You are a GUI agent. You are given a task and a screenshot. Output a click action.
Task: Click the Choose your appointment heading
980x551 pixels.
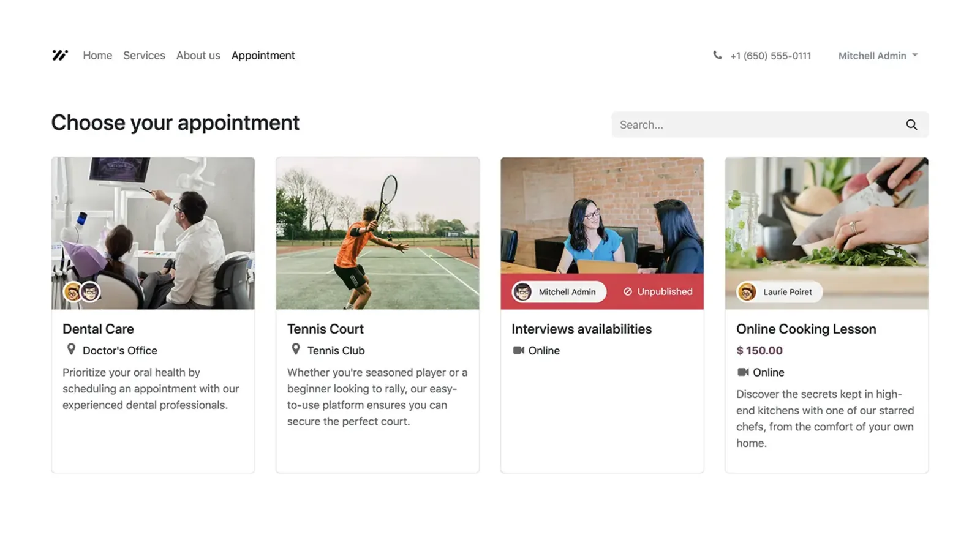click(x=175, y=123)
